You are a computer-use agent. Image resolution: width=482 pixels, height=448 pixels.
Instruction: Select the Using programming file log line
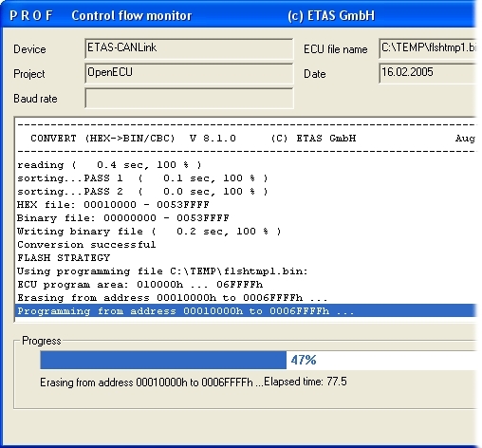point(246,271)
